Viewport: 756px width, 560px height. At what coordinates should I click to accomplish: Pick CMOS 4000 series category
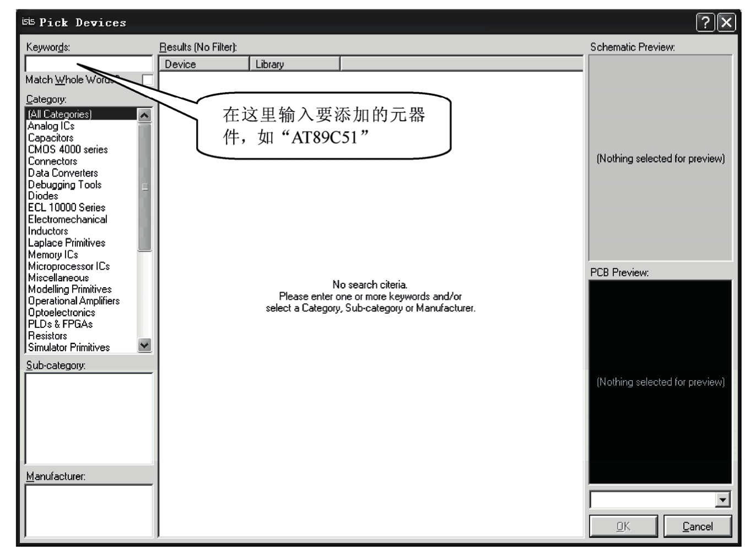tap(68, 149)
